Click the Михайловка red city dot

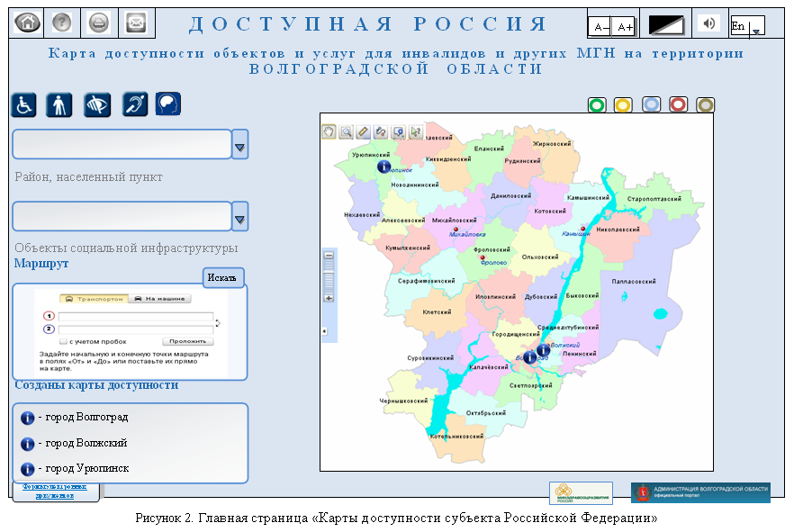coord(456,230)
